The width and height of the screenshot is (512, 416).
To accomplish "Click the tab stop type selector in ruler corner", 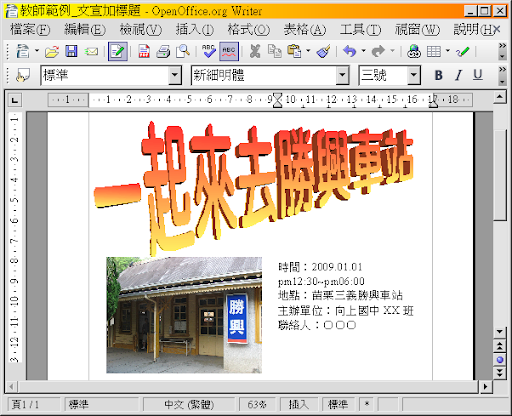I will 15,100.
